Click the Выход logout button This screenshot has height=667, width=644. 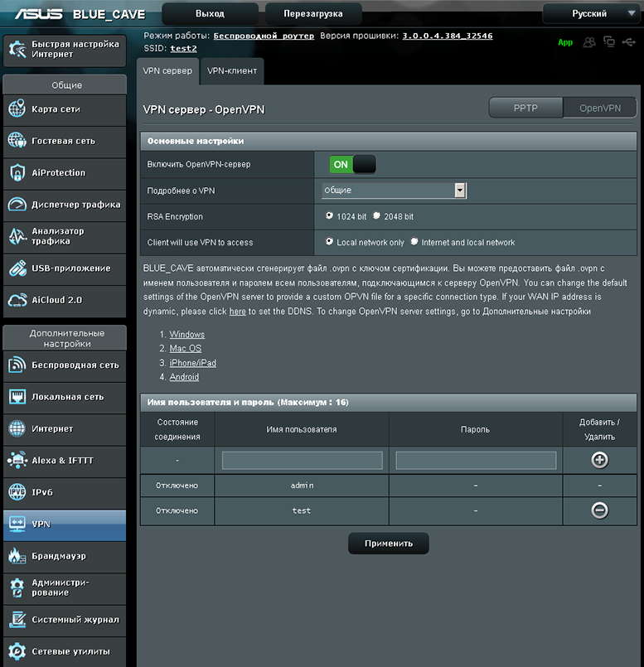coord(210,13)
